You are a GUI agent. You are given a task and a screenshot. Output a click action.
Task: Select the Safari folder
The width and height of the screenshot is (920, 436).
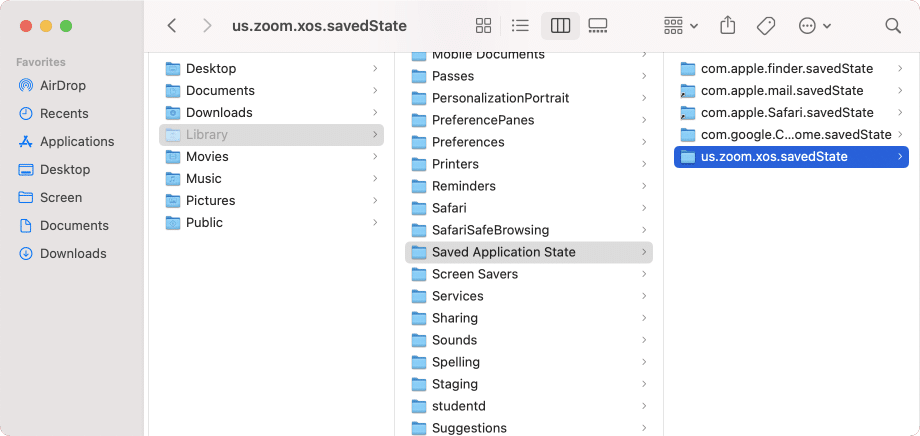[x=529, y=208]
